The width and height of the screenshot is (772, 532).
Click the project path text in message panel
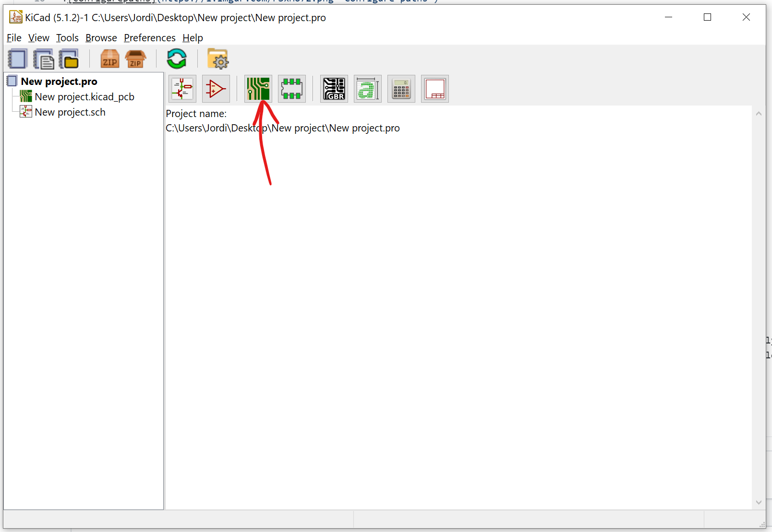coord(283,128)
